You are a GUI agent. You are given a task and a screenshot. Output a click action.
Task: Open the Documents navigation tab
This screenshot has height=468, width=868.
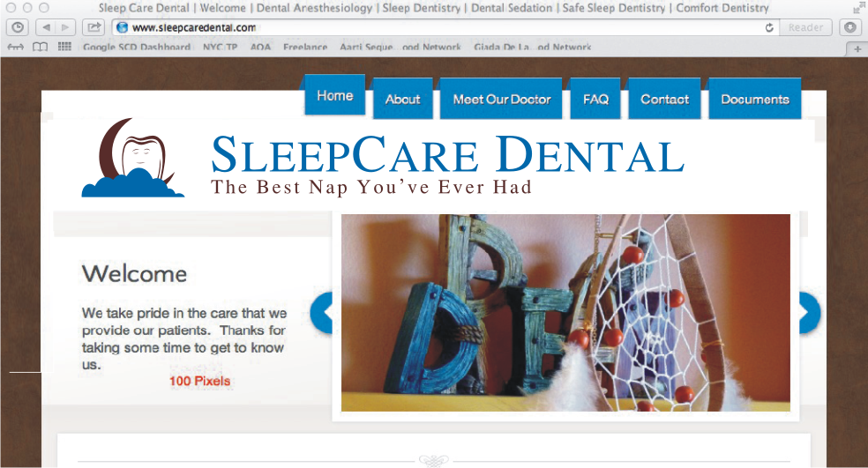tap(754, 100)
